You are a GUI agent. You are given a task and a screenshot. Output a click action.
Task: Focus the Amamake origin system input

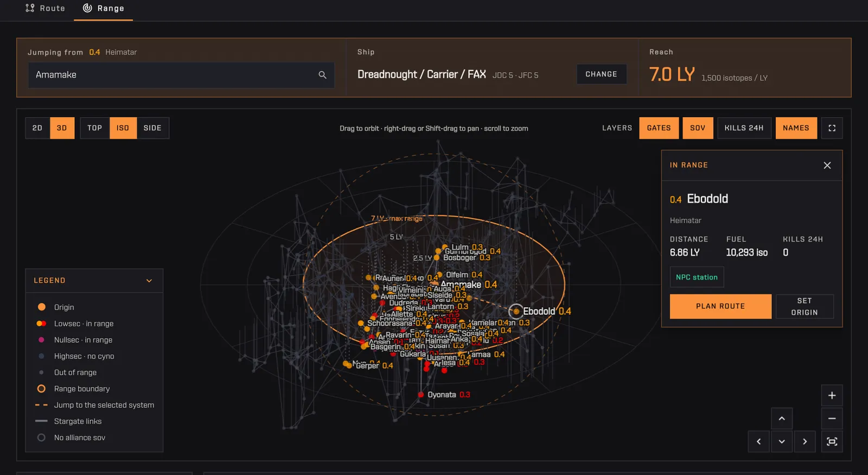[181, 75]
